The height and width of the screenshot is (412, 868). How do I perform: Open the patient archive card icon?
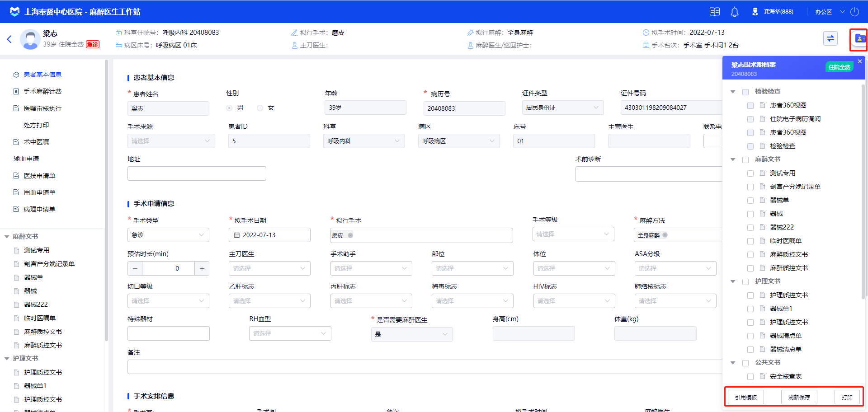[859, 38]
